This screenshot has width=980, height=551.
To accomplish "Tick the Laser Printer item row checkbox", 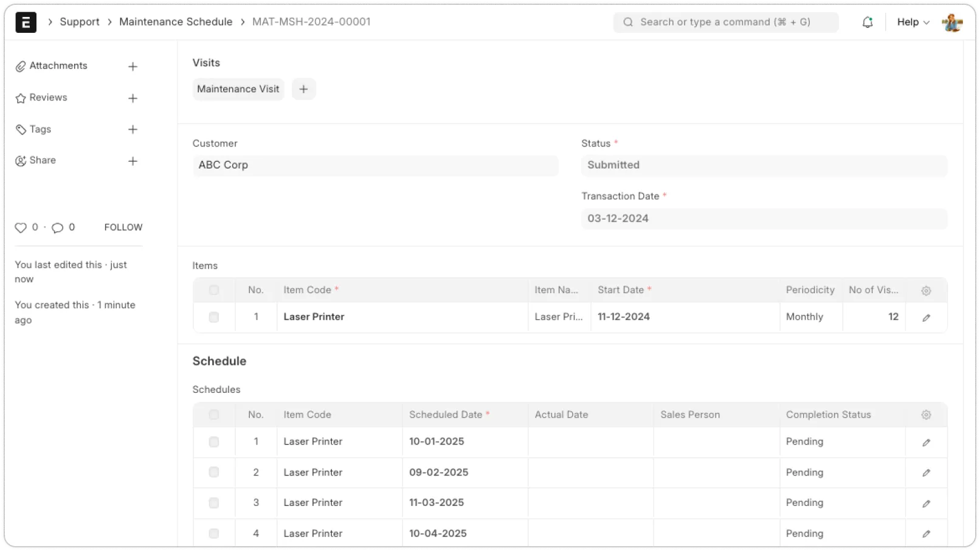I will click(x=213, y=317).
